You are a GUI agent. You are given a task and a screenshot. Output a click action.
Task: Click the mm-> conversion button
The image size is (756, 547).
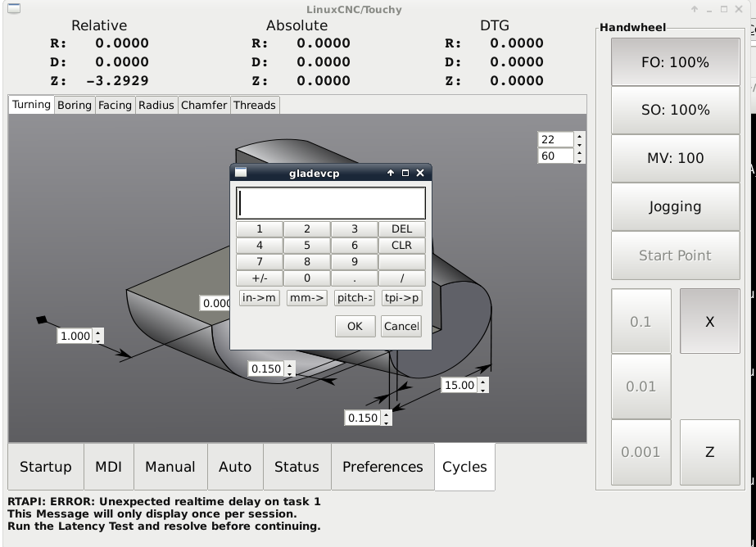coord(306,298)
